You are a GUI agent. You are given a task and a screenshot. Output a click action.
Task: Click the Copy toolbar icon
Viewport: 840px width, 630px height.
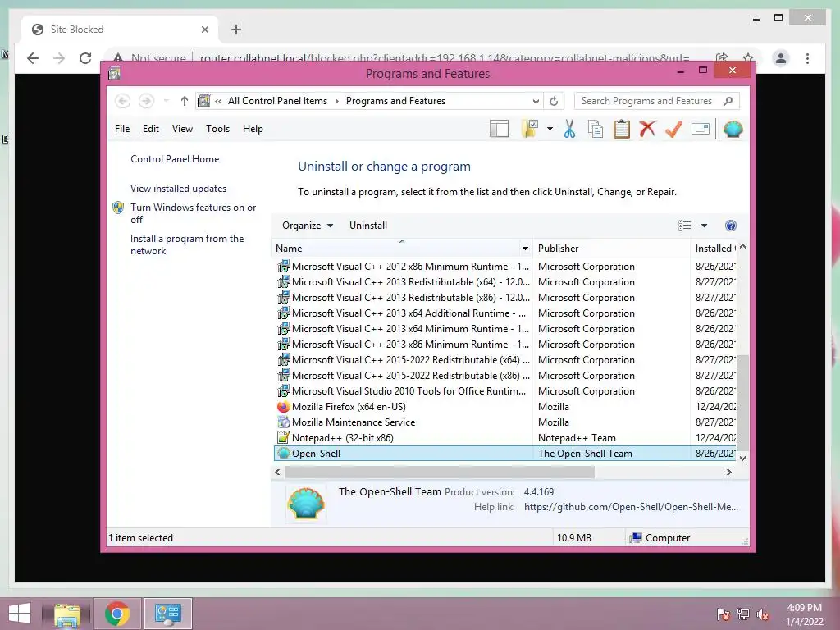click(x=596, y=129)
